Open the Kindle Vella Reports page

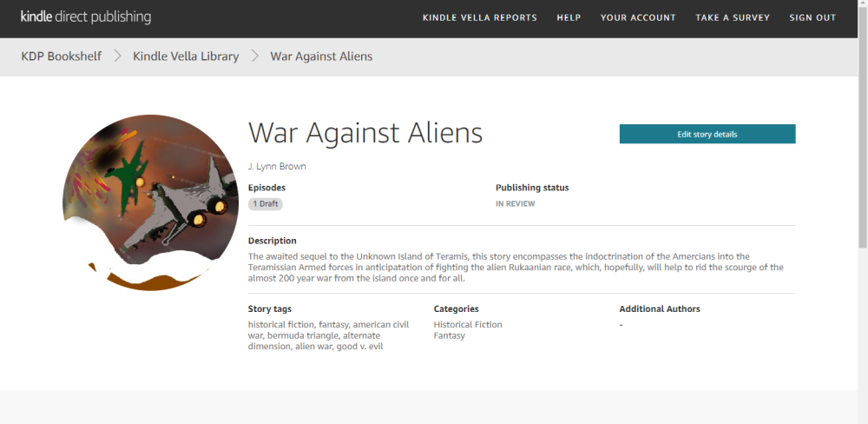coord(479,18)
